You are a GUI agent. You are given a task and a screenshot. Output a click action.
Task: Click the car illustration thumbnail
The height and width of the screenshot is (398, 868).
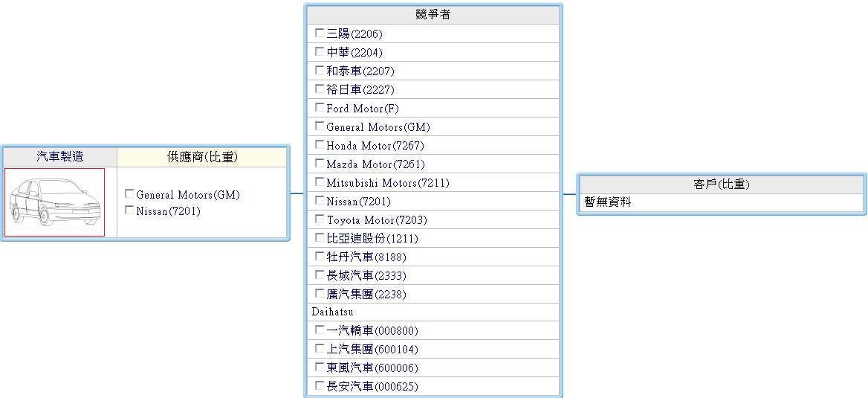(55, 202)
